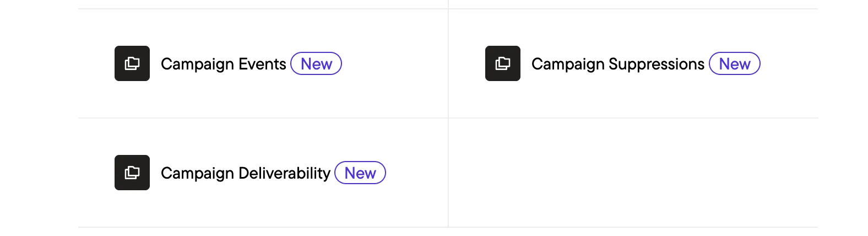Click the word Campaign before Suppressions

click(568, 65)
